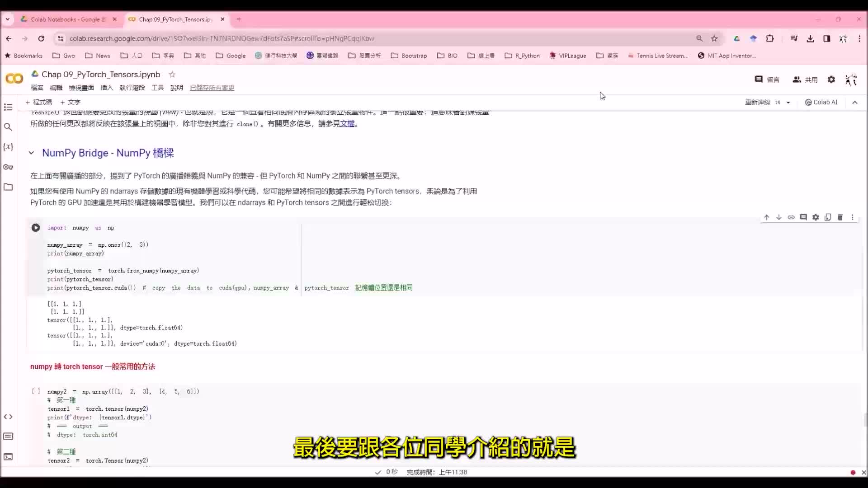This screenshot has width=868, height=488.
Task: Open the 執行階段 menu
Action: [132, 88]
